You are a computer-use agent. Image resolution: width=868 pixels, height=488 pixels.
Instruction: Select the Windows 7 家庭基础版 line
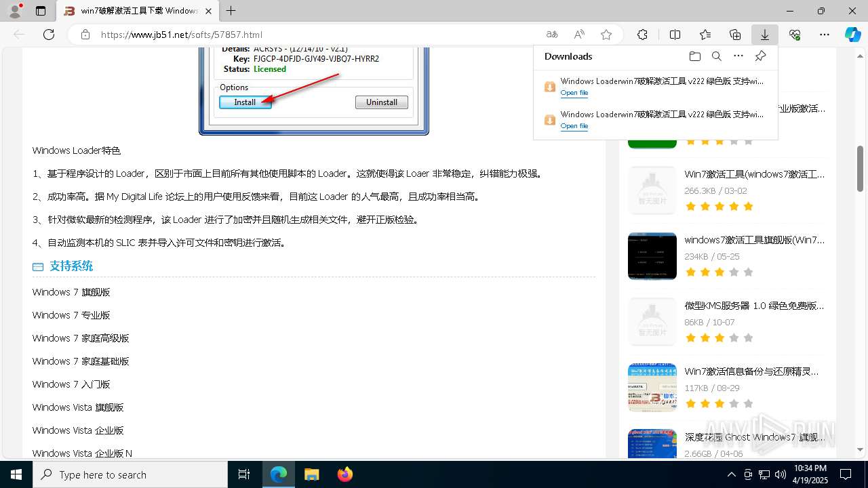coord(81,361)
